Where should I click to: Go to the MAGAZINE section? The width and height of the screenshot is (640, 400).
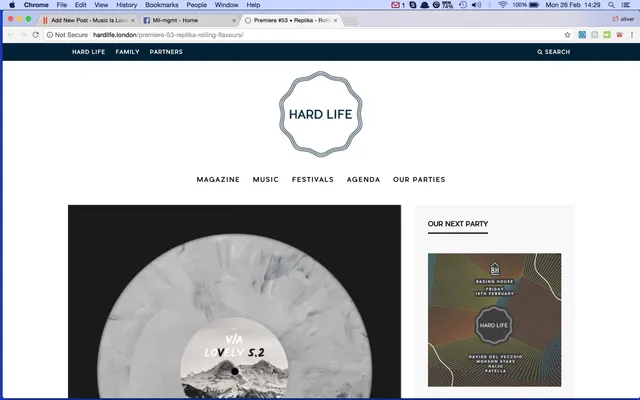(218, 180)
